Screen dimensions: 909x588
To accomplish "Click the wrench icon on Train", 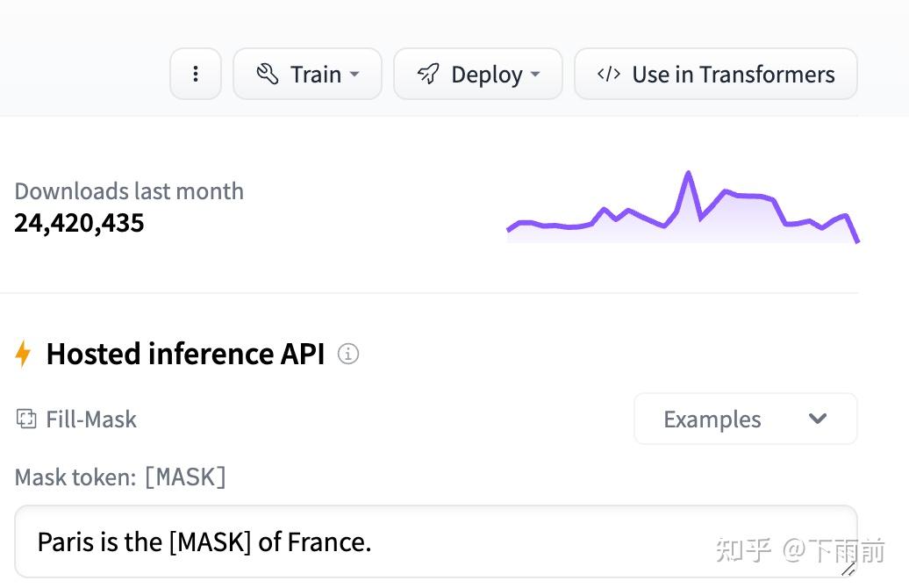I will click(x=267, y=75).
